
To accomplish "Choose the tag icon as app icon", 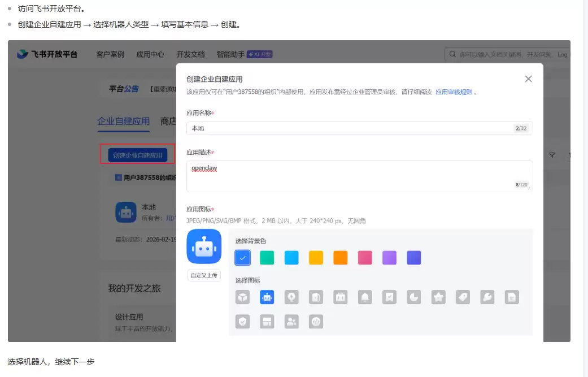I will point(463,297).
